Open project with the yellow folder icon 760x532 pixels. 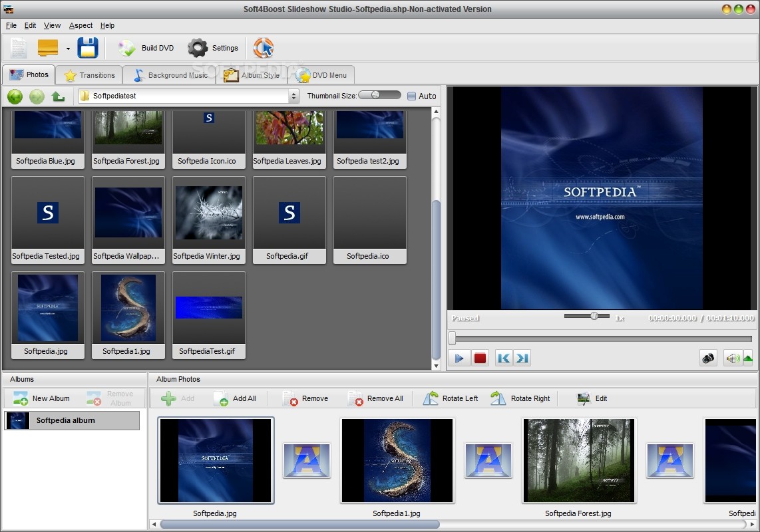tap(47, 48)
